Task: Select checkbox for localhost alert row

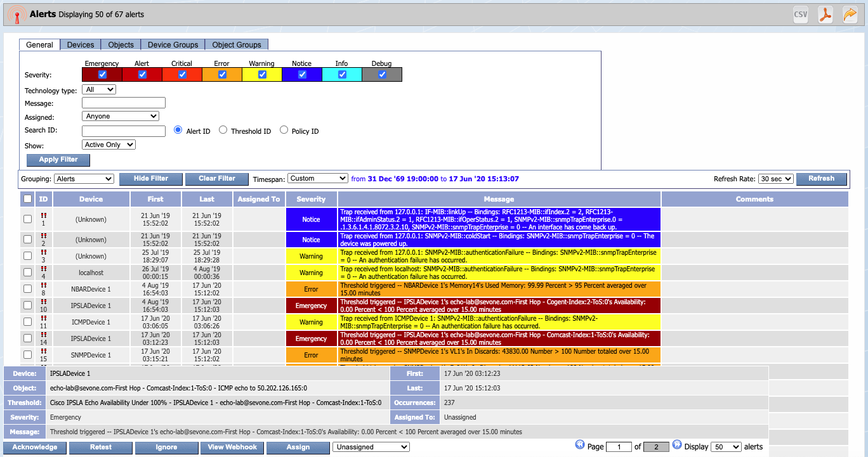Action: (27, 273)
